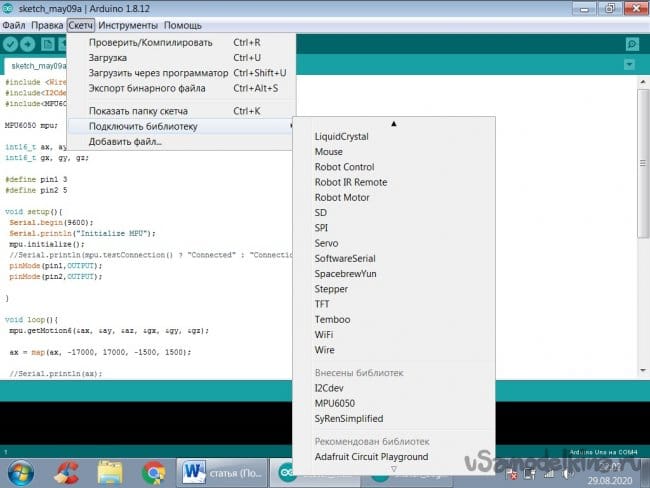Open the Serial Monitor magnifier icon
The width and height of the screenshot is (650, 488).
coord(631,44)
